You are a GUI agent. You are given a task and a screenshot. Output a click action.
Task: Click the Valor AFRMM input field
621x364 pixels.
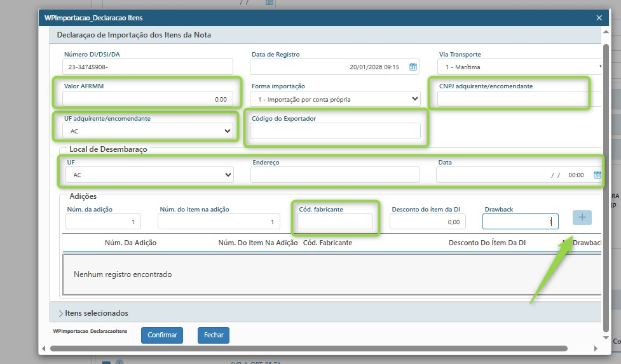point(148,99)
